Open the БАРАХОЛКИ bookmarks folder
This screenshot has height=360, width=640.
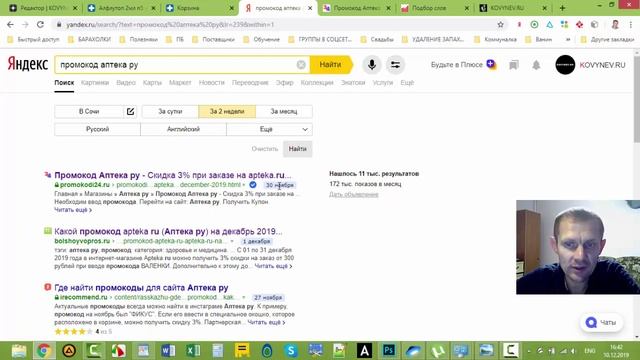89,40
